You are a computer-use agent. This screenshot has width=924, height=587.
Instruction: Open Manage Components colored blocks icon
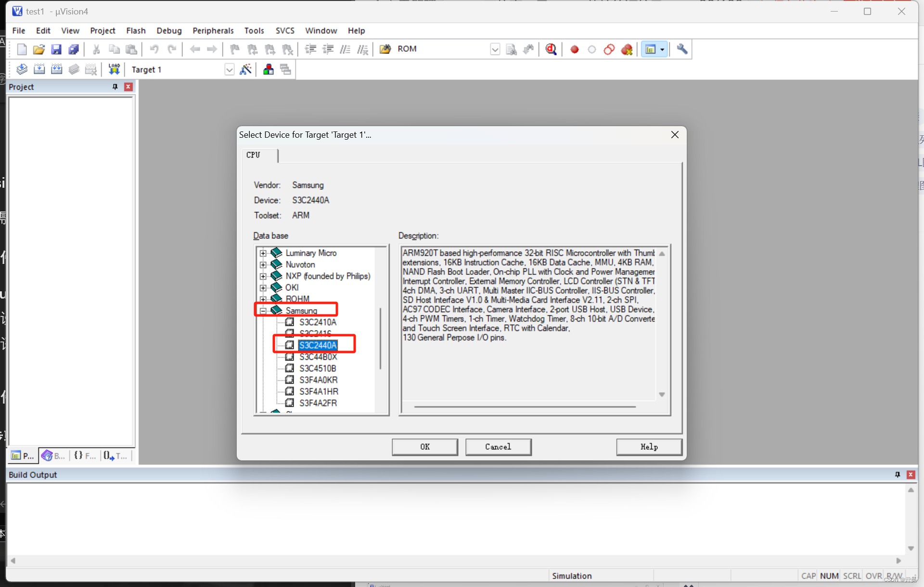[268, 69]
